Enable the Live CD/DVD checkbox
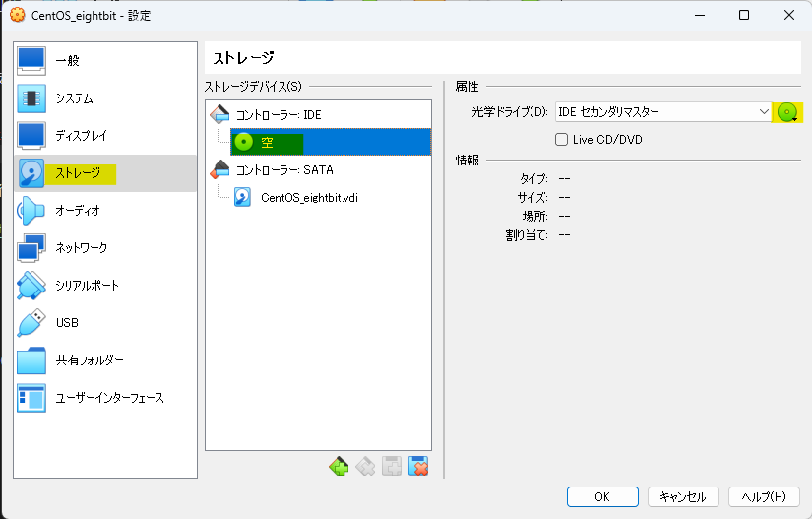The height and width of the screenshot is (519, 812). tap(561, 139)
